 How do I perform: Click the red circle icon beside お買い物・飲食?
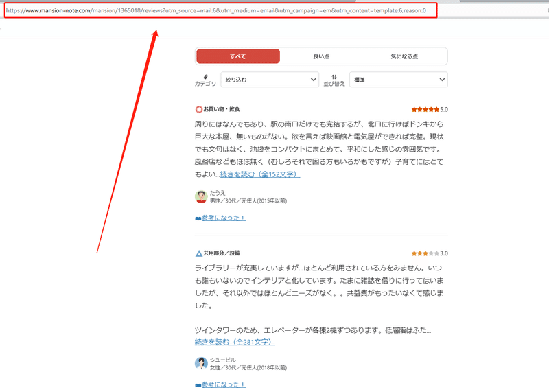198,109
